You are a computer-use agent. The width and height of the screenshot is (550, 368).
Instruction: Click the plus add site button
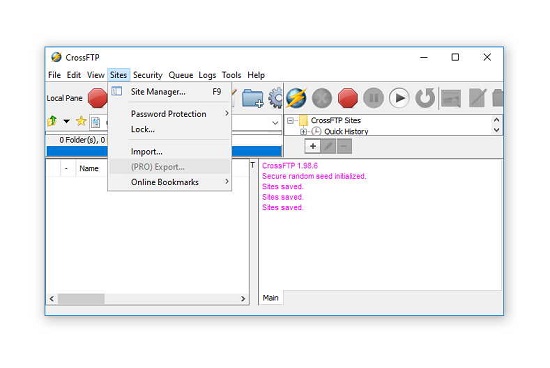click(313, 146)
